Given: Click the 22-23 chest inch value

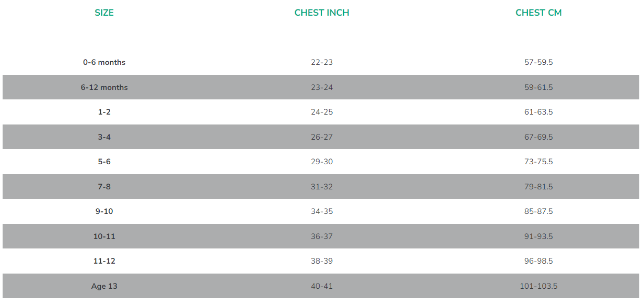Looking at the screenshot, I should tap(322, 62).
